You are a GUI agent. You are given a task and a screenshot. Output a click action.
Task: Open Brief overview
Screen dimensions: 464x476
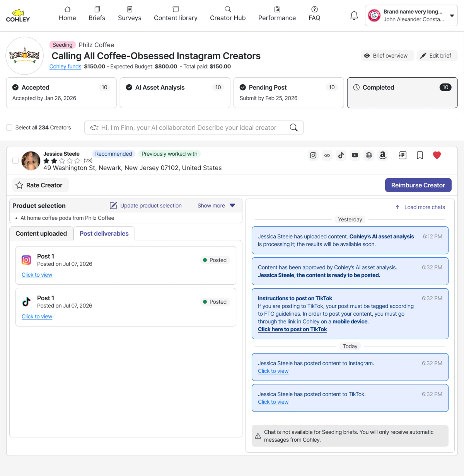[387, 56]
